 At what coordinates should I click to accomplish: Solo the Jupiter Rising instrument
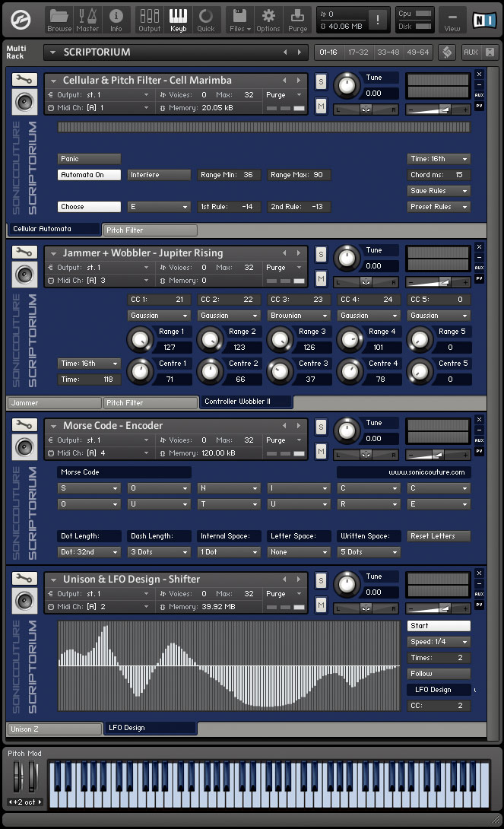321,254
